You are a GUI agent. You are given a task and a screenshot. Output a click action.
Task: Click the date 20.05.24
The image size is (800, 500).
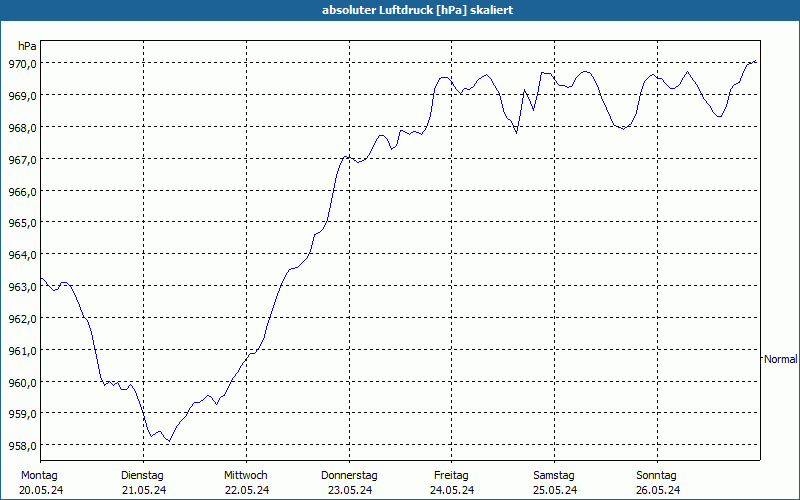[41, 490]
